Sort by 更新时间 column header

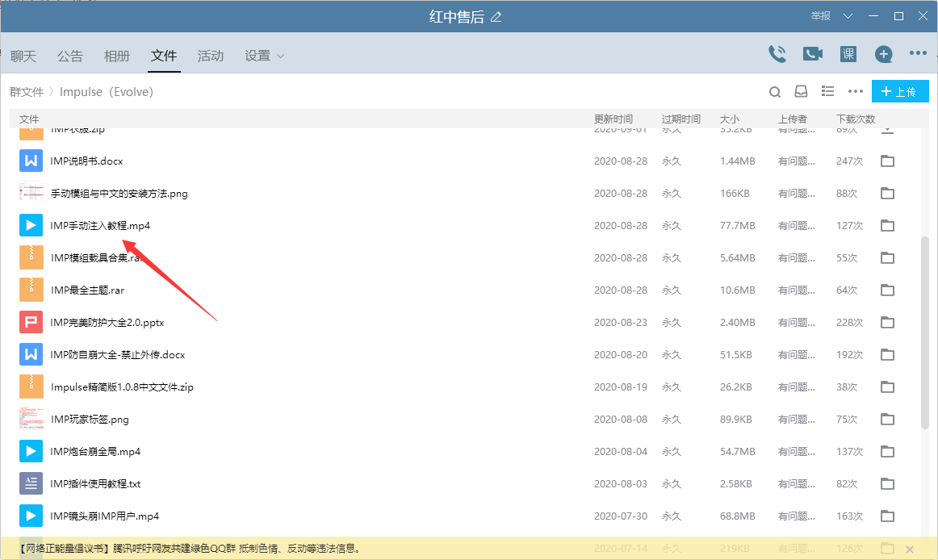pyautogui.click(x=613, y=119)
